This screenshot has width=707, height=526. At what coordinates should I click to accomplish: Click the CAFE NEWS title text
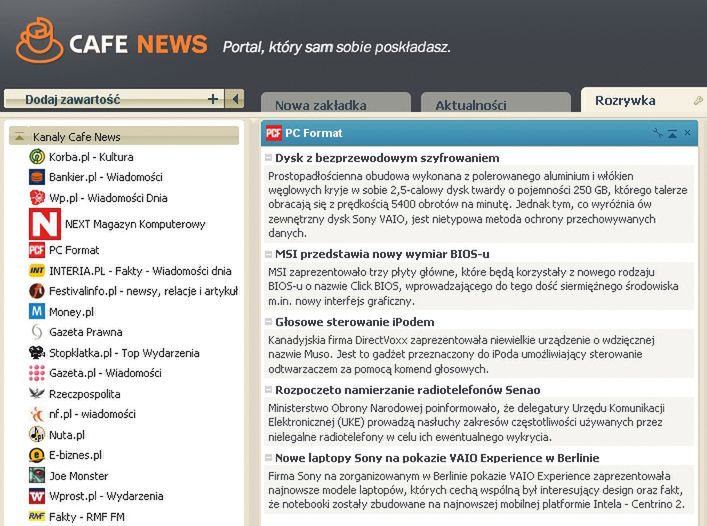[138, 44]
